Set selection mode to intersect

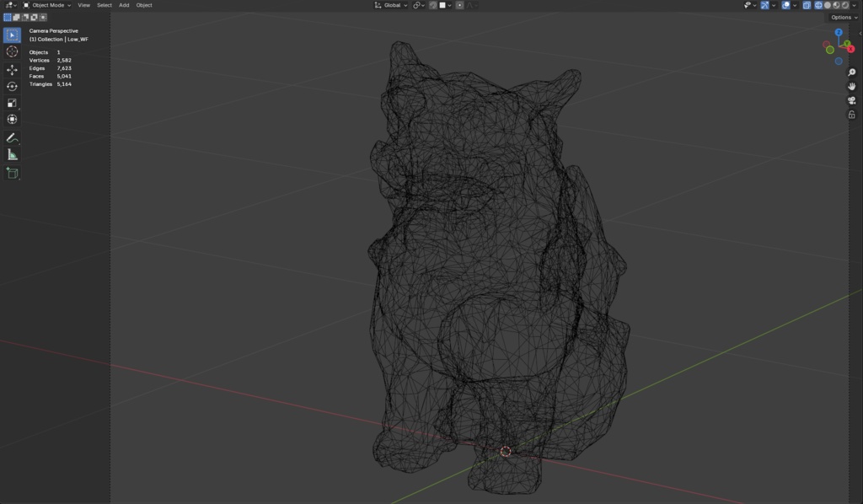[43, 18]
